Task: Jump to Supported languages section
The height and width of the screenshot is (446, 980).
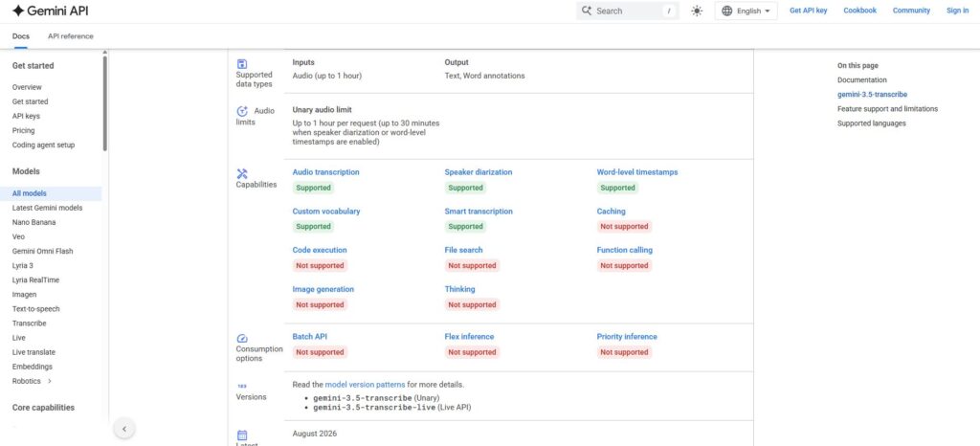Action: tap(871, 123)
